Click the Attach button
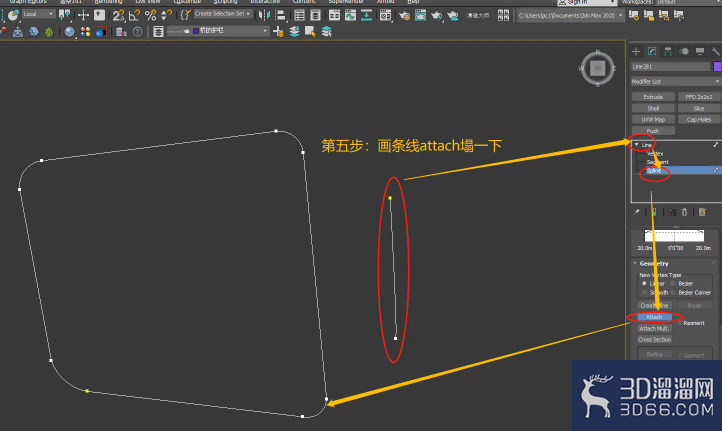The image size is (722, 431). pyautogui.click(x=654, y=317)
